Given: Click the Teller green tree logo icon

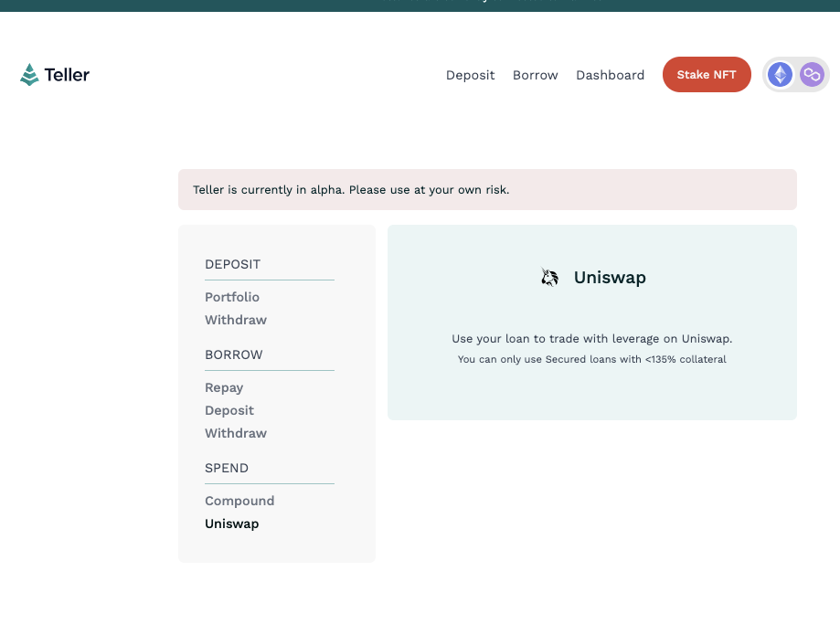Looking at the screenshot, I should click(29, 75).
